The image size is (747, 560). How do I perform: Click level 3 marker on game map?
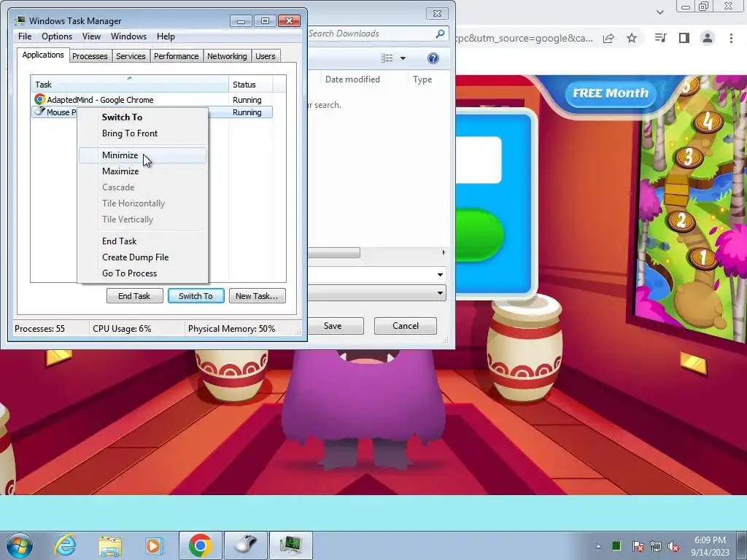coord(689,157)
